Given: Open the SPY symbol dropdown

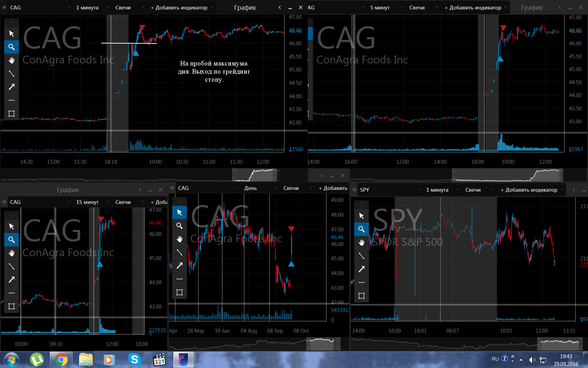Looking at the screenshot, I should coord(390,190).
